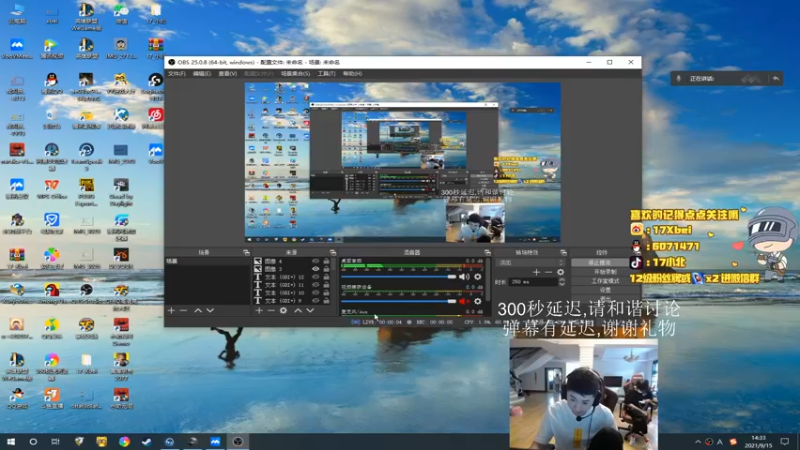Add a source with the Sources plus icon
The image size is (800, 450).
[x=259, y=310]
